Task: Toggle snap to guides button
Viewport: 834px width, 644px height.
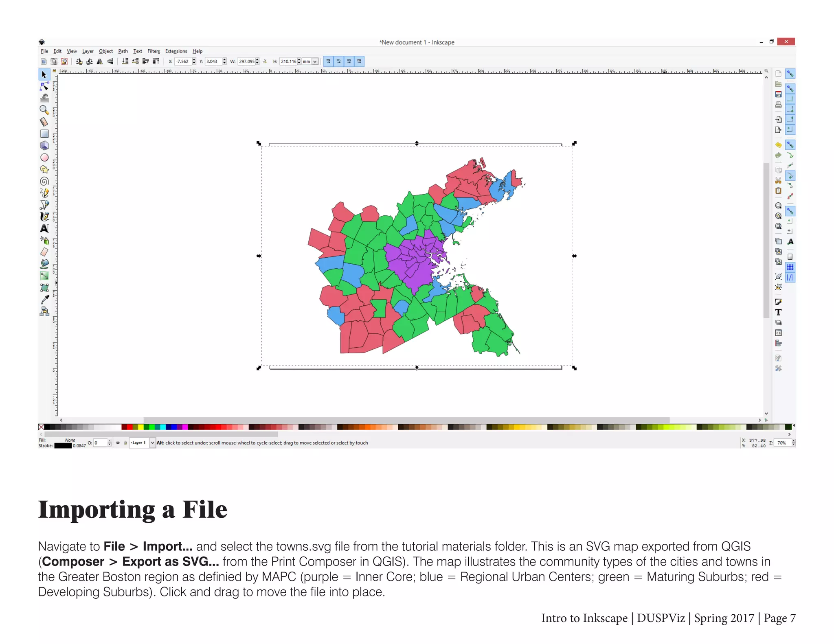Action: click(790, 278)
